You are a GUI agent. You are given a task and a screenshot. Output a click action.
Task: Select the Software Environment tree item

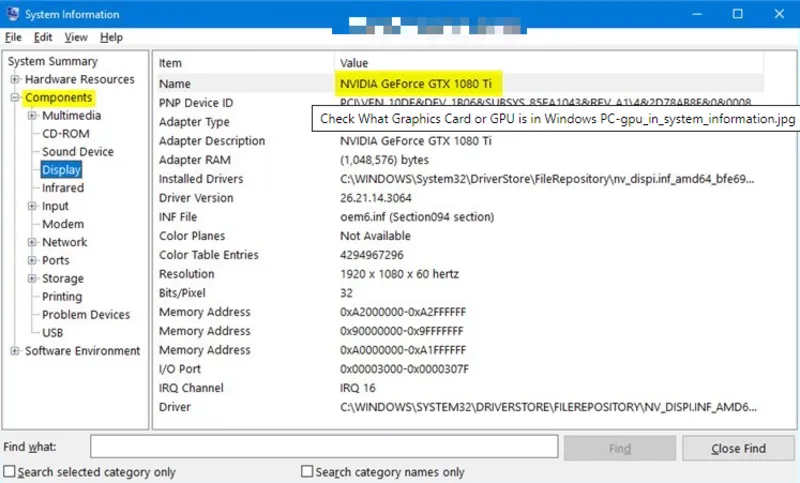(82, 351)
